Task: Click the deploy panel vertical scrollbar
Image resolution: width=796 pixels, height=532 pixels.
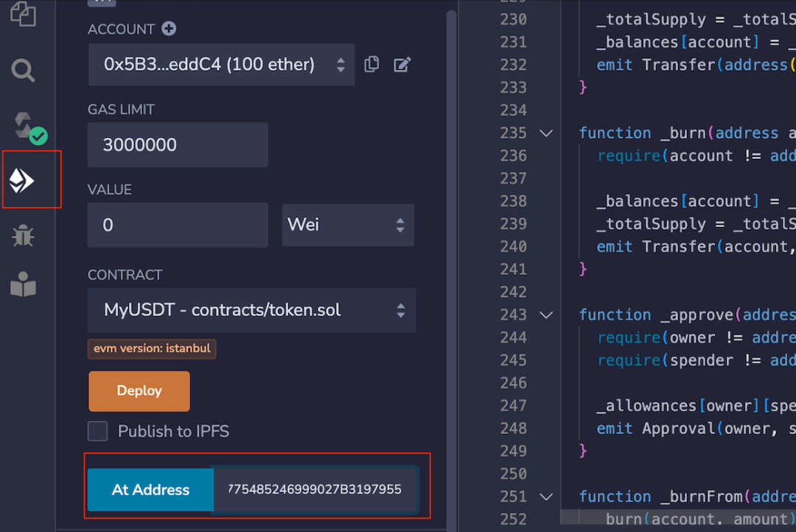Action: tap(451, 221)
